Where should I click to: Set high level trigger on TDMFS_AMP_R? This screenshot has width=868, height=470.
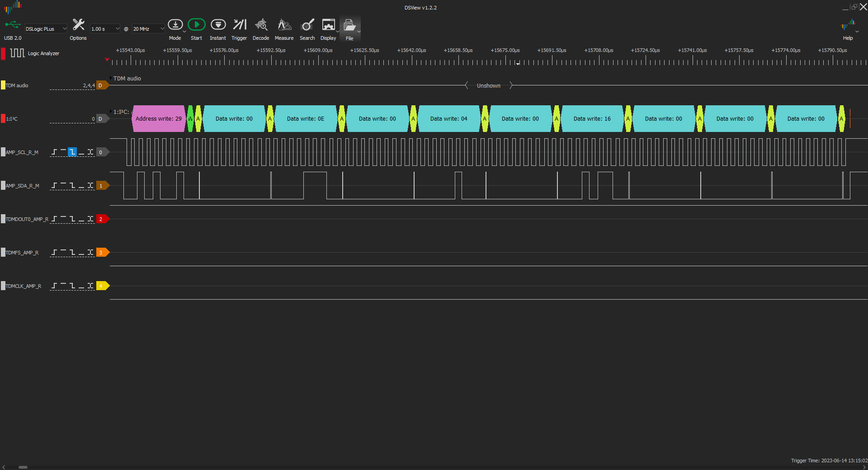point(63,252)
